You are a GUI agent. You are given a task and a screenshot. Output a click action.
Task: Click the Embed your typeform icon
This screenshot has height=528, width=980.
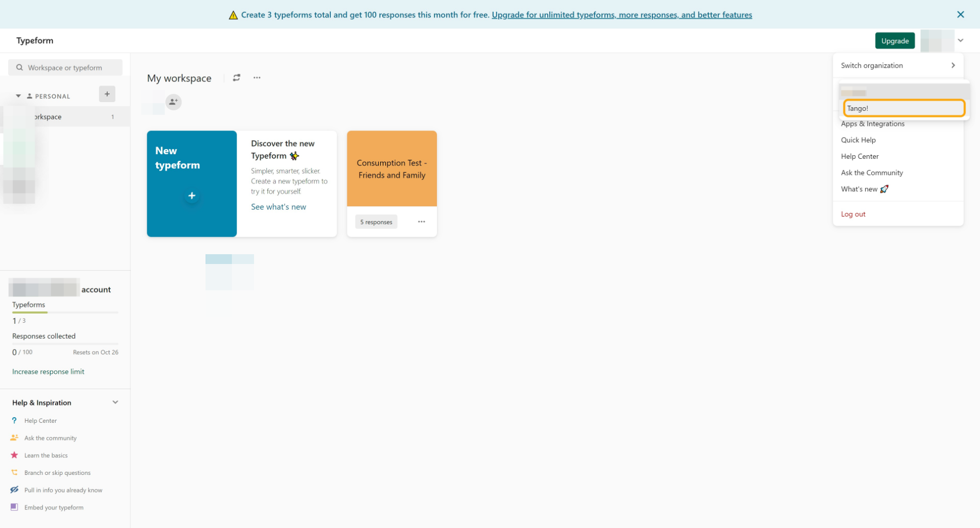pyautogui.click(x=14, y=507)
